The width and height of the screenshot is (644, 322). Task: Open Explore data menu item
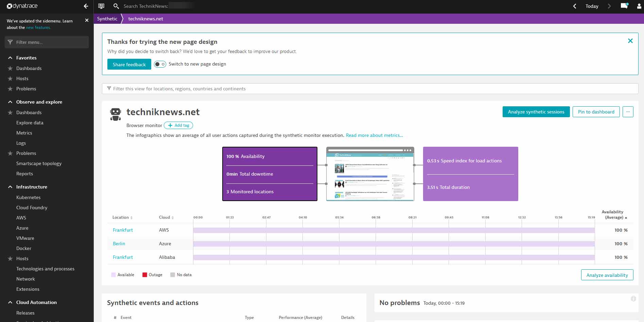tap(30, 123)
